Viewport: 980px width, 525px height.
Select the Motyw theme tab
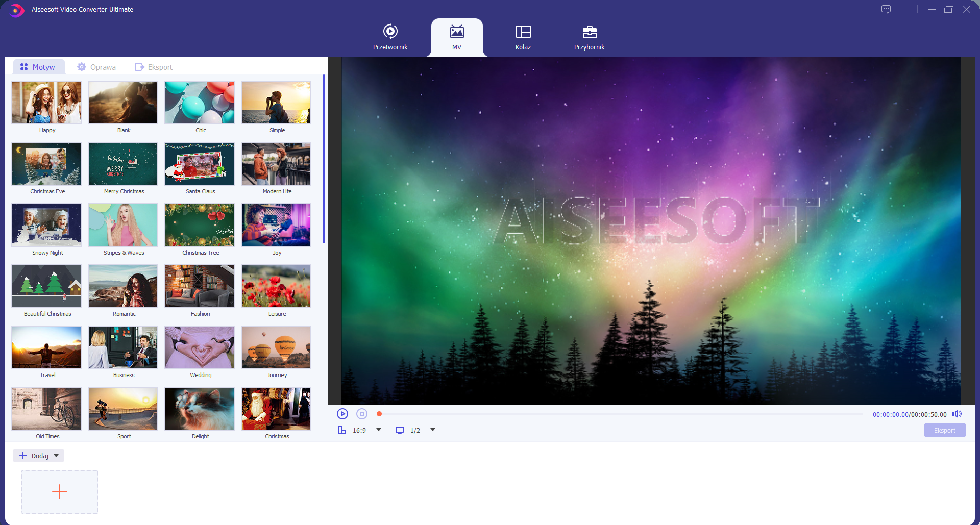[38, 67]
